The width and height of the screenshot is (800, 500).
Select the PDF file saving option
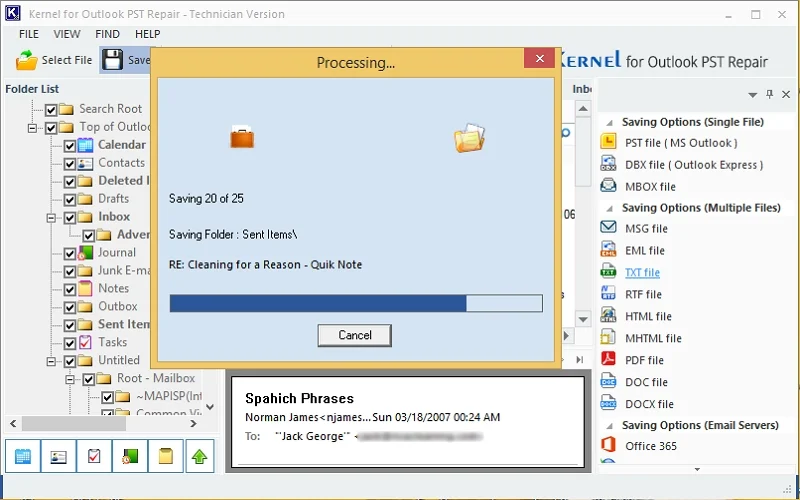pyautogui.click(x=644, y=360)
